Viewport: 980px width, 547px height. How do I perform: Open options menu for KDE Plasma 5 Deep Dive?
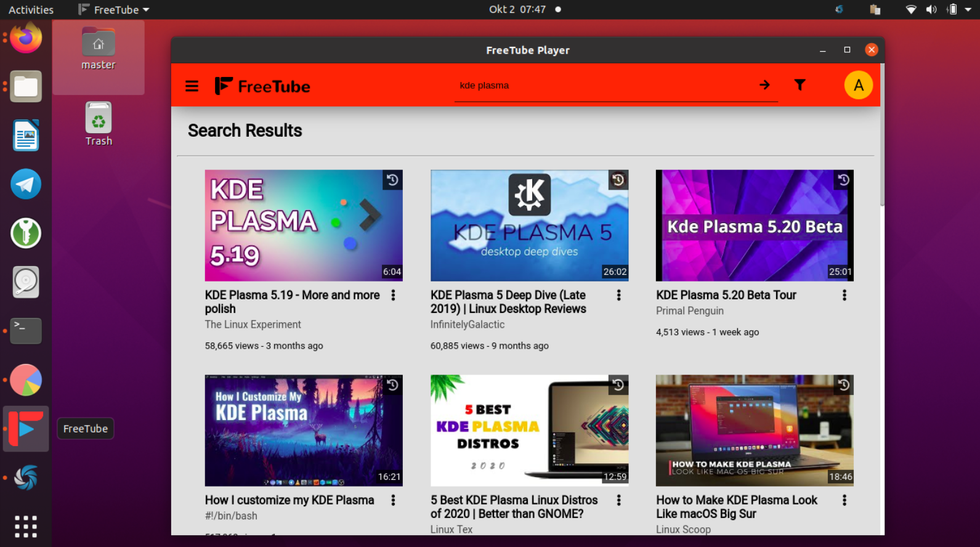click(618, 295)
